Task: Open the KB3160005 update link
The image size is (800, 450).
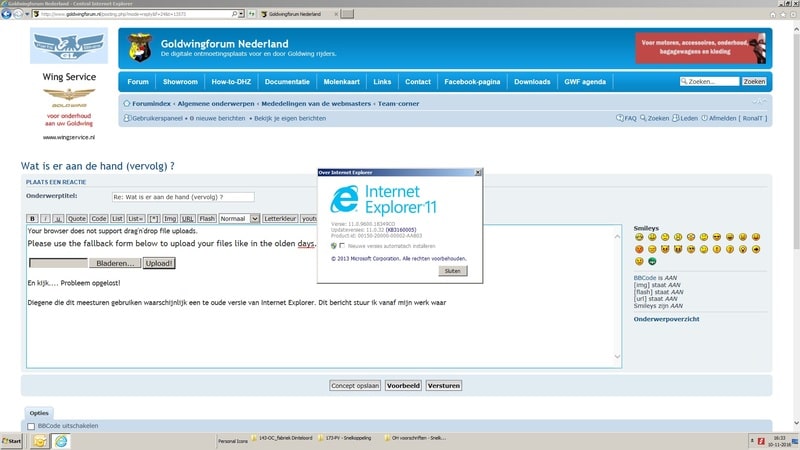Action: tap(401, 230)
